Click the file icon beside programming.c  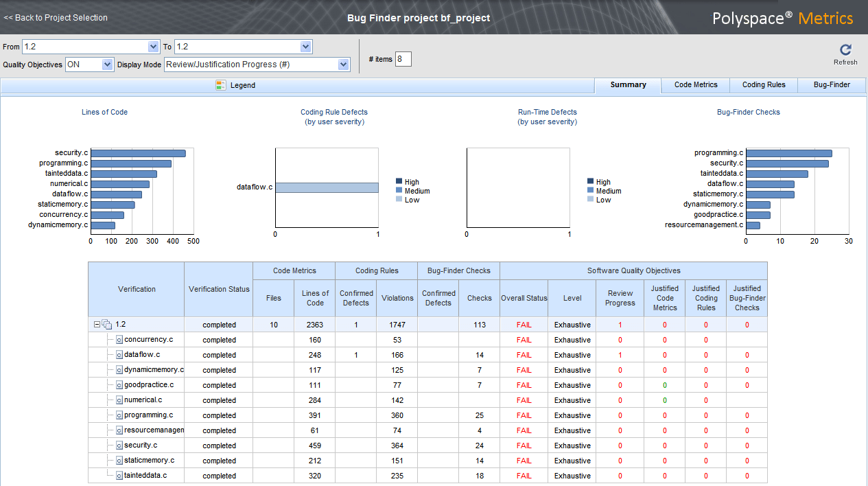click(119, 415)
